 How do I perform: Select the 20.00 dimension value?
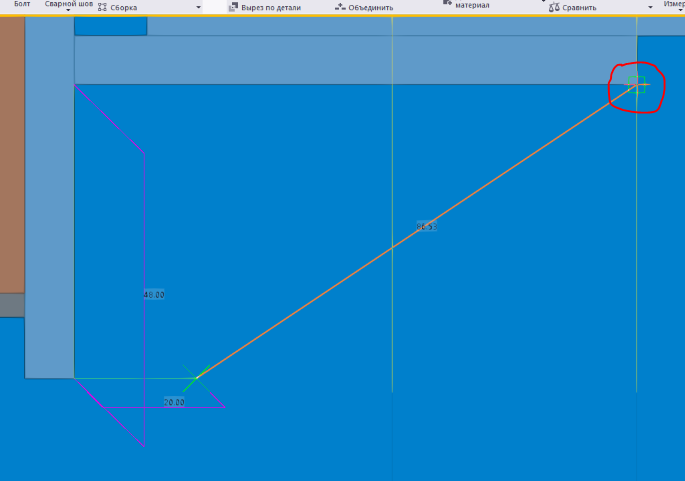(x=174, y=402)
